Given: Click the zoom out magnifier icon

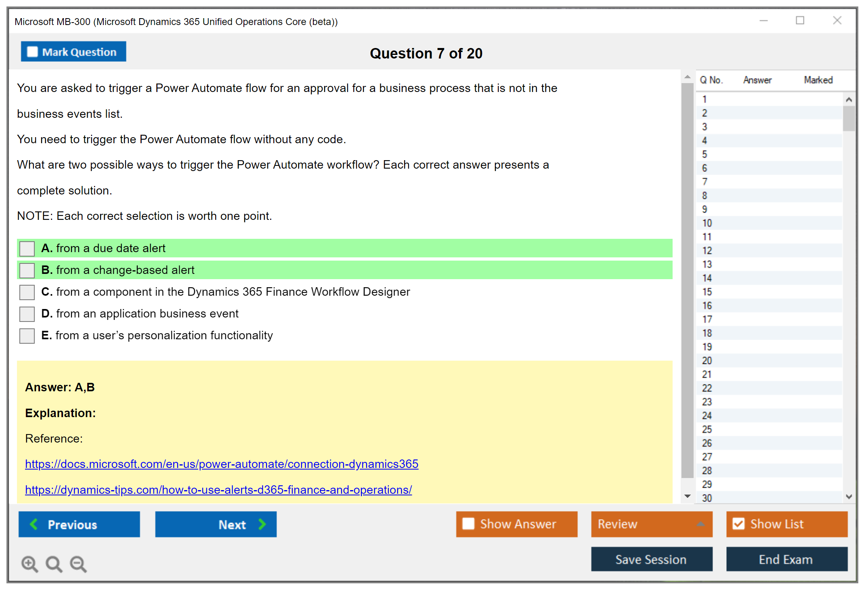Looking at the screenshot, I should [78, 564].
